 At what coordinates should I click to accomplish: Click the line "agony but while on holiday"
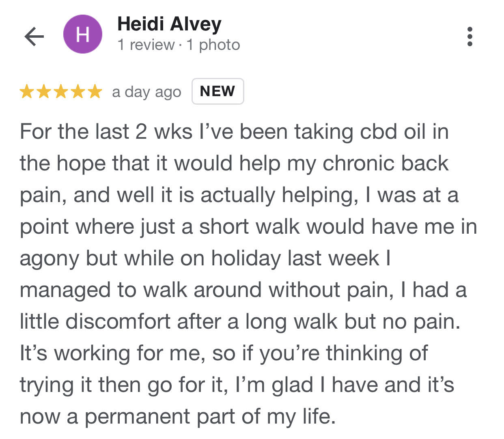tap(205, 258)
